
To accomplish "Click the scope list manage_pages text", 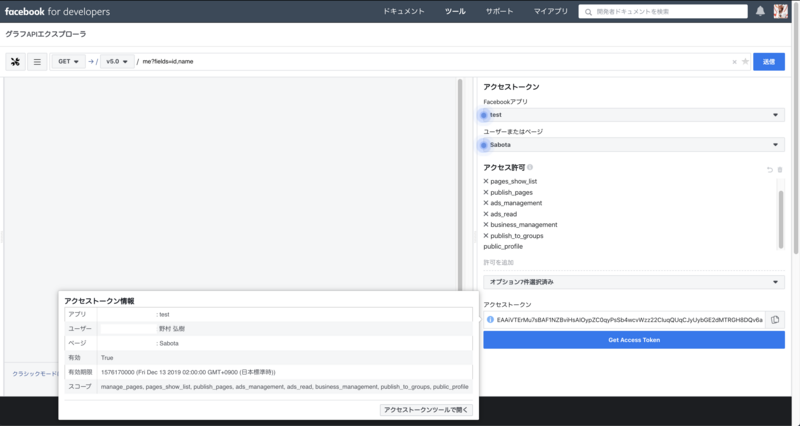I will 285,387.
